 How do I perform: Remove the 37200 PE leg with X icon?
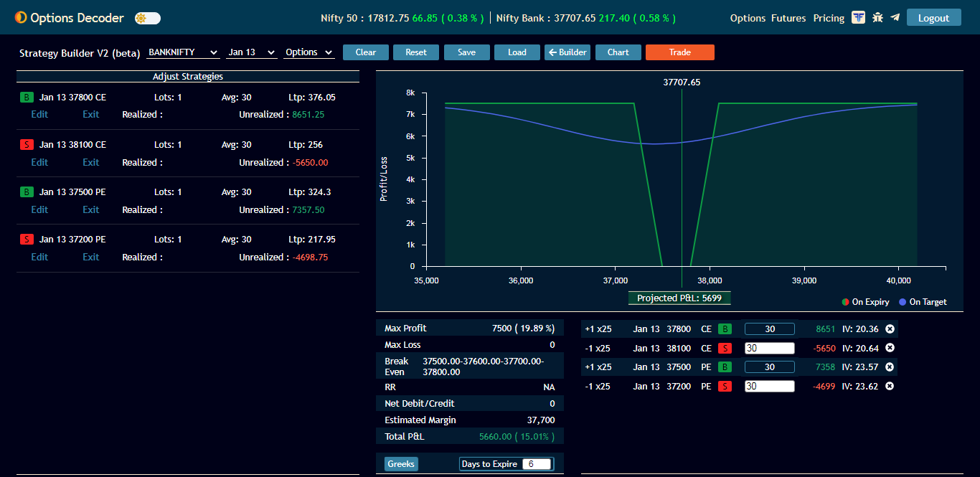pyautogui.click(x=890, y=386)
